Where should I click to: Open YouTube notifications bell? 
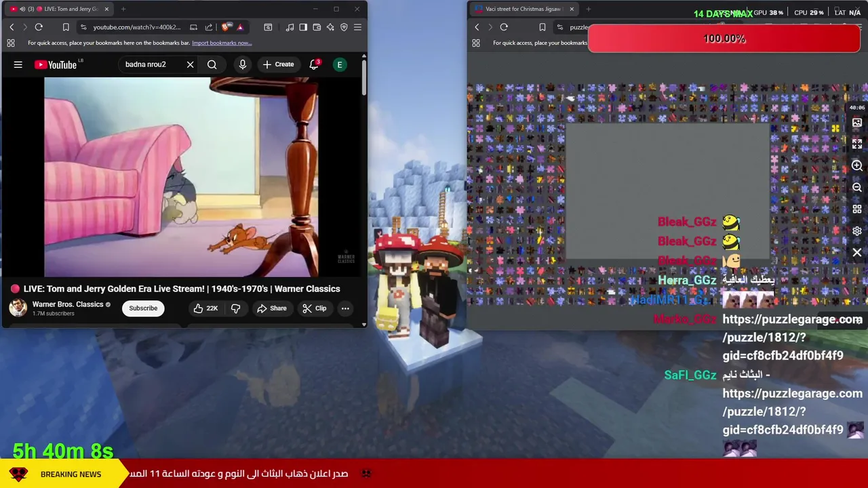point(314,64)
